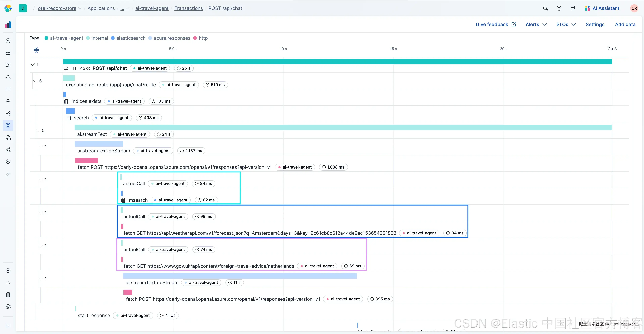
Task: Collapse the ai.streamText span children
Action: pos(38,131)
